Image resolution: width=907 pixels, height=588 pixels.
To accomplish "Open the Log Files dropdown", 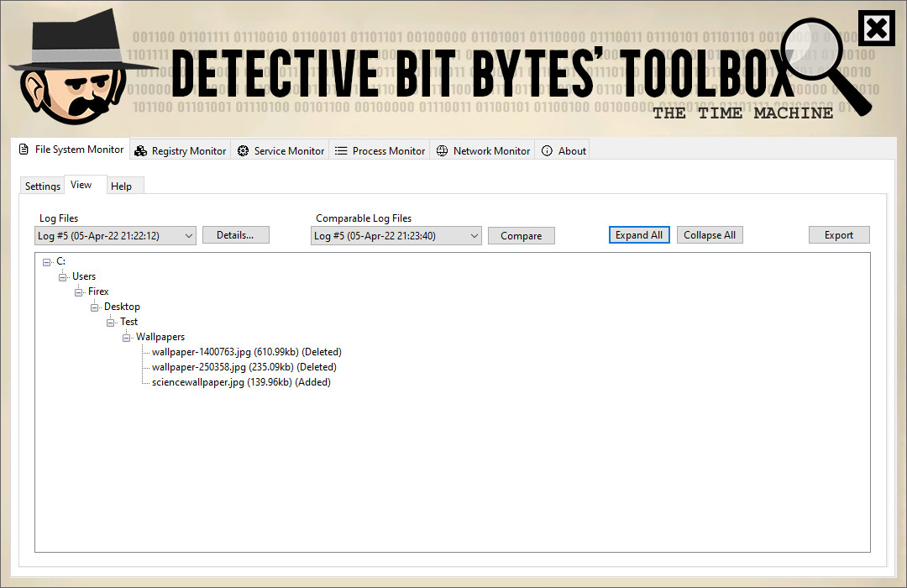I will pos(187,236).
